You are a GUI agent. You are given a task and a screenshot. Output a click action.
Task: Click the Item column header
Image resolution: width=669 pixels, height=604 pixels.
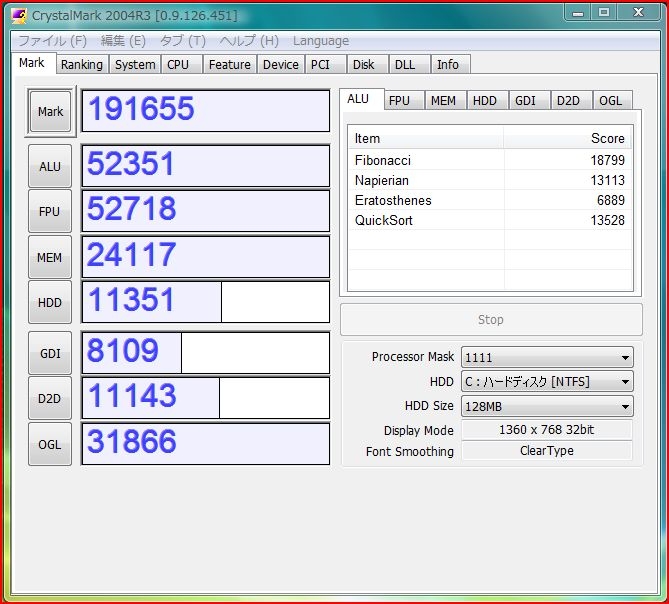click(426, 138)
